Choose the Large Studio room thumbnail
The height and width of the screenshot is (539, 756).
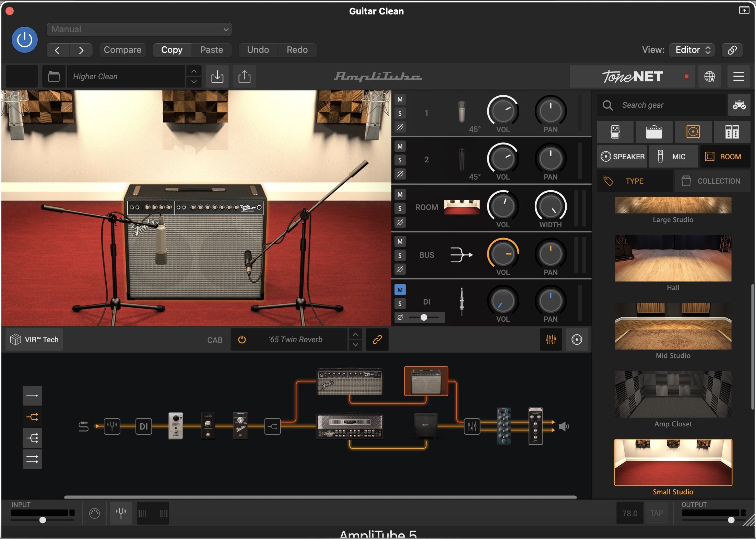[673, 205]
